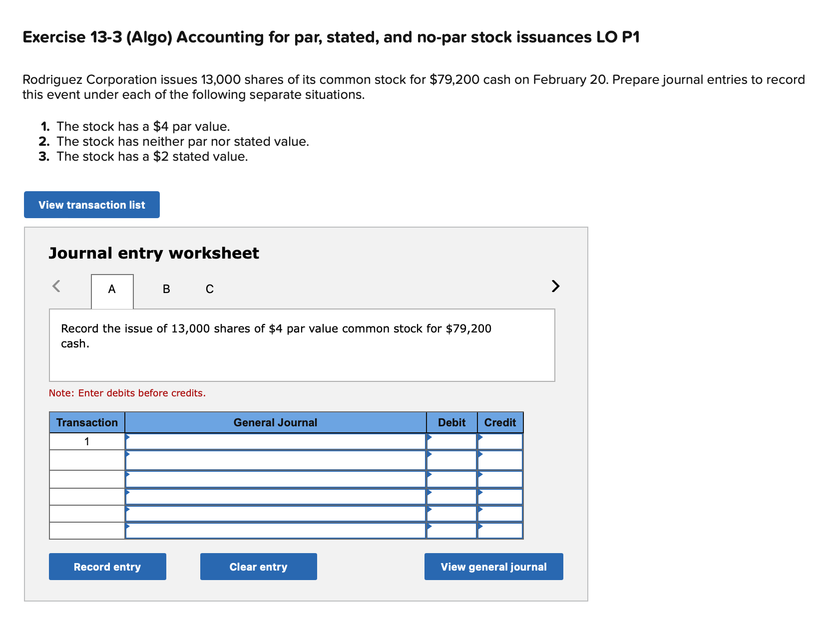Click the Transaction 1 cell
Viewport: 840px width, 621px height.
[86, 441]
